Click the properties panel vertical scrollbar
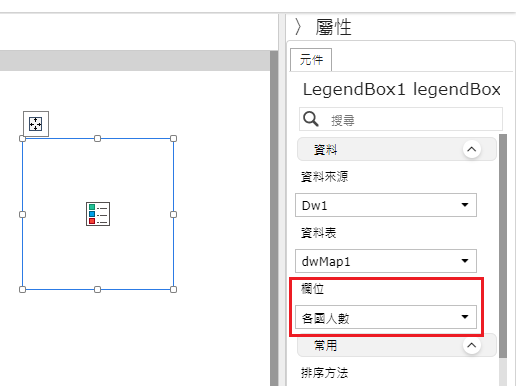The width and height of the screenshot is (517, 386). point(503,246)
